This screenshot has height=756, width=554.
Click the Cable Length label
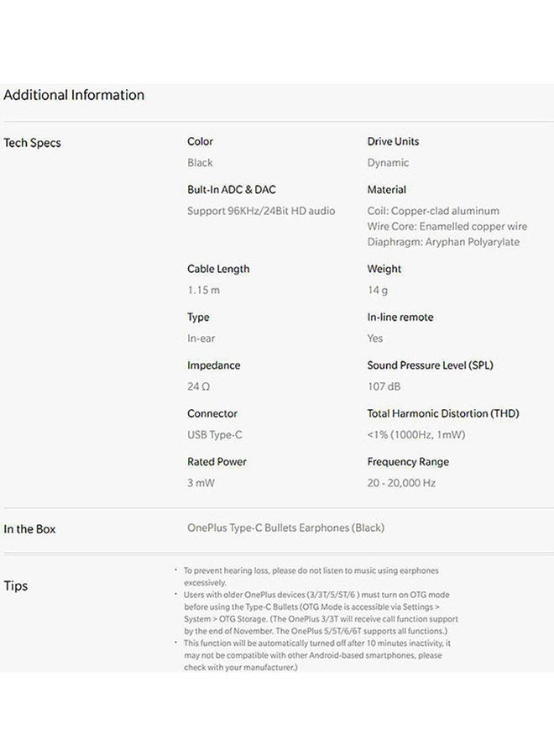coord(218,269)
